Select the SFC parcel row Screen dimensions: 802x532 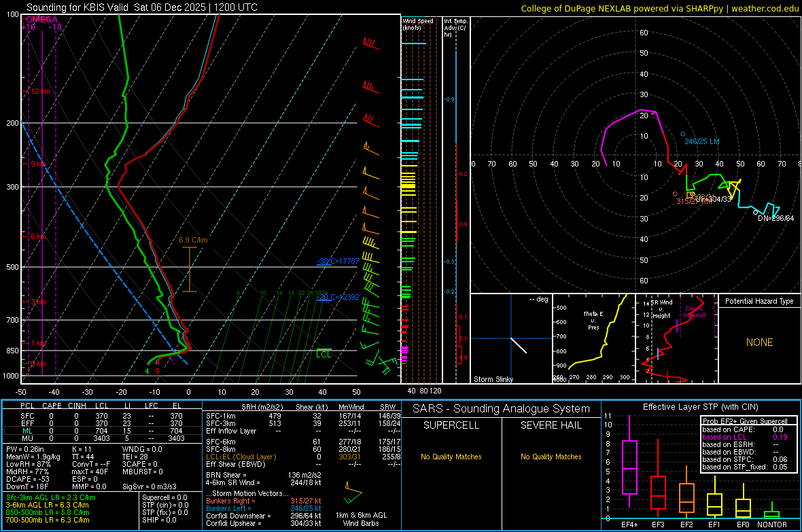tap(102, 416)
